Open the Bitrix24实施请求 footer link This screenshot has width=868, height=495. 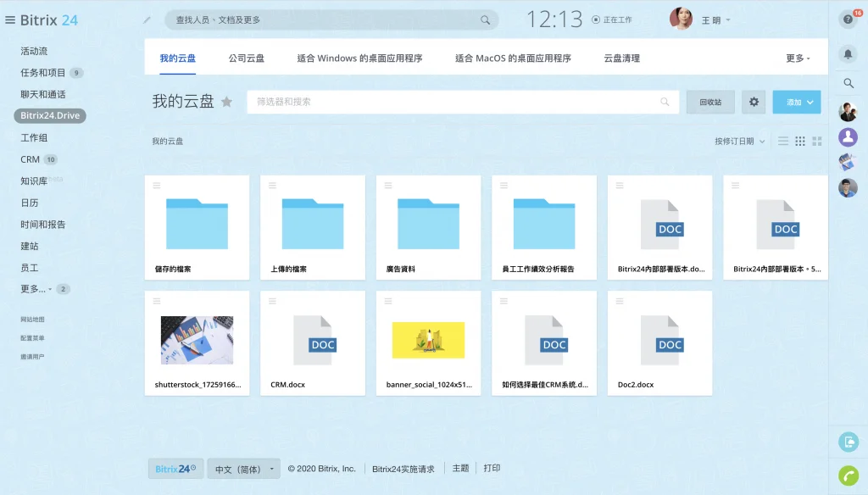tap(403, 469)
